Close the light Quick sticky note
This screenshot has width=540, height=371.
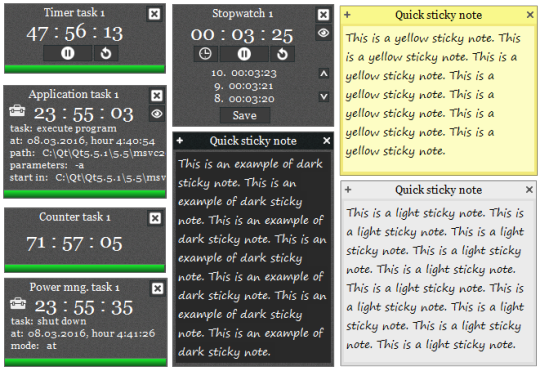[x=530, y=189]
